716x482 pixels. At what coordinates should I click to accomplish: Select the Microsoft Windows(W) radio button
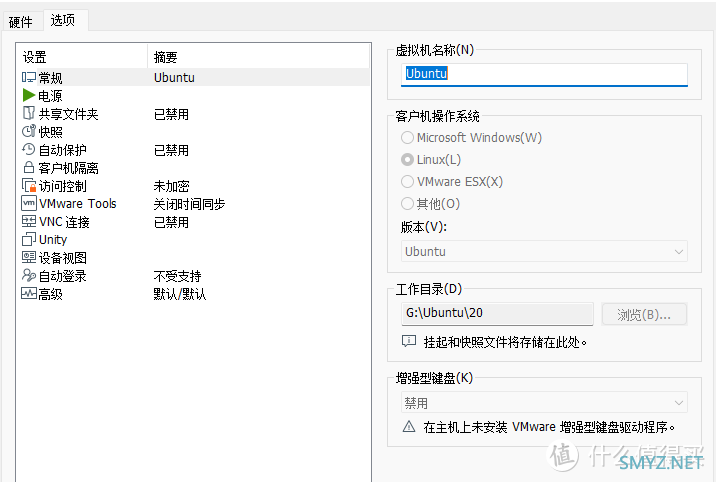point(407,137)
